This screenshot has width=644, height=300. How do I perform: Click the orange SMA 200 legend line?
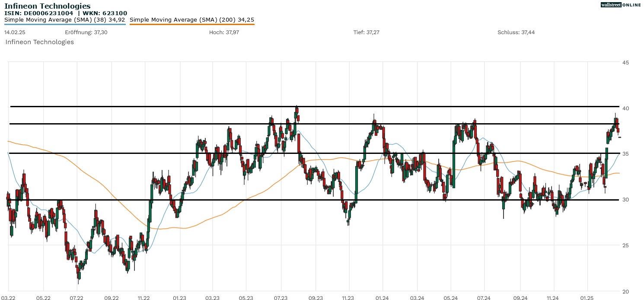(x=192, y=24)
